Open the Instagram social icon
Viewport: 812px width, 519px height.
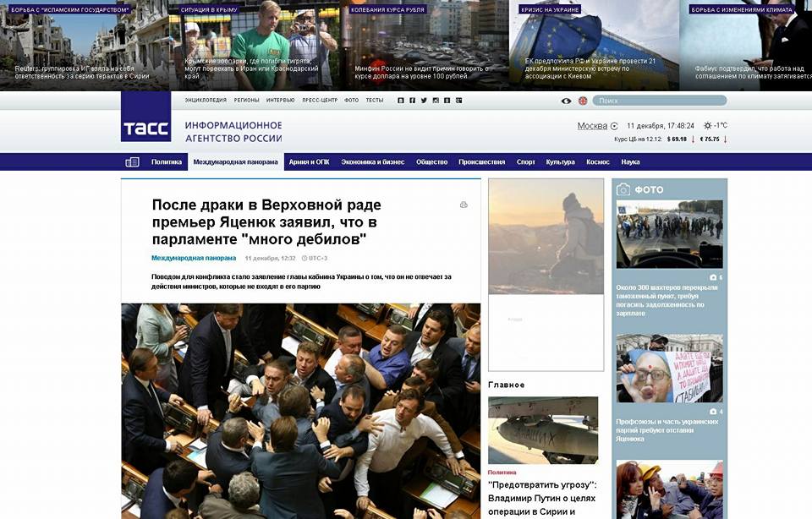pos(436,101)
